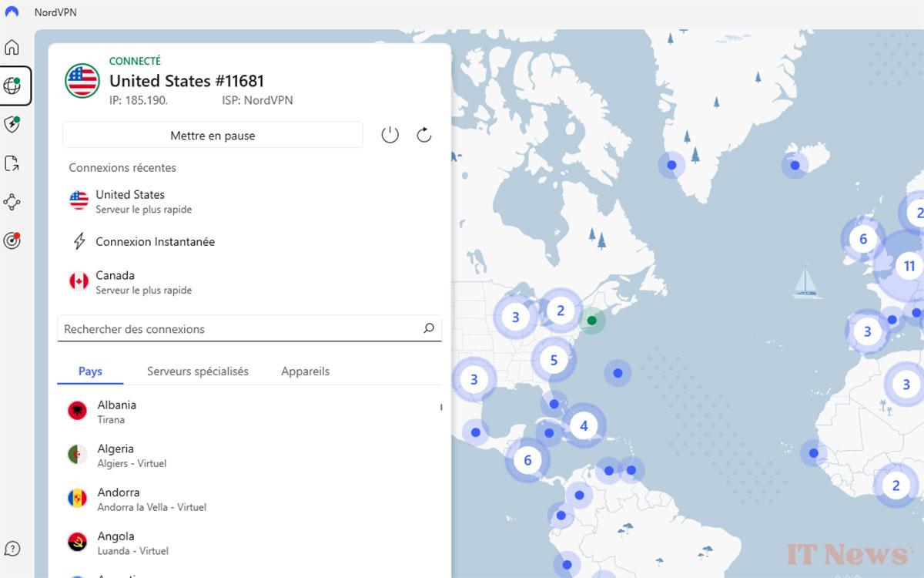Click the Albania flag icon
924x578 pixels.
coord(77,411)
